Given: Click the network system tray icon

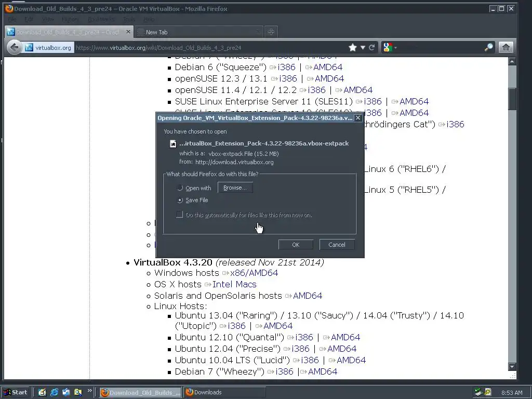Looking at the screenshot, I should click(x=478, y=392).
